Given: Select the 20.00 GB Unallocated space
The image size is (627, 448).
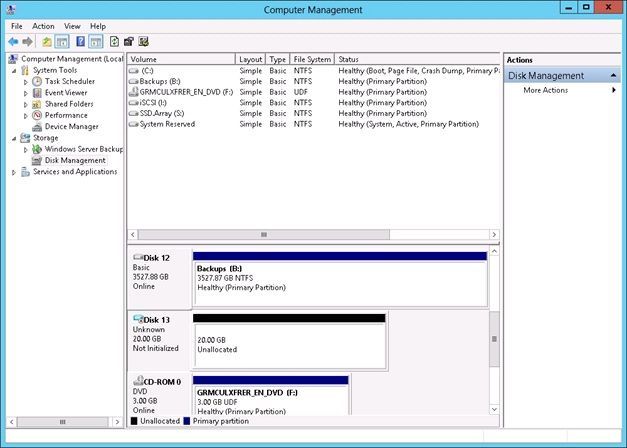Looking at the screenshot, I should pos(290,341).
